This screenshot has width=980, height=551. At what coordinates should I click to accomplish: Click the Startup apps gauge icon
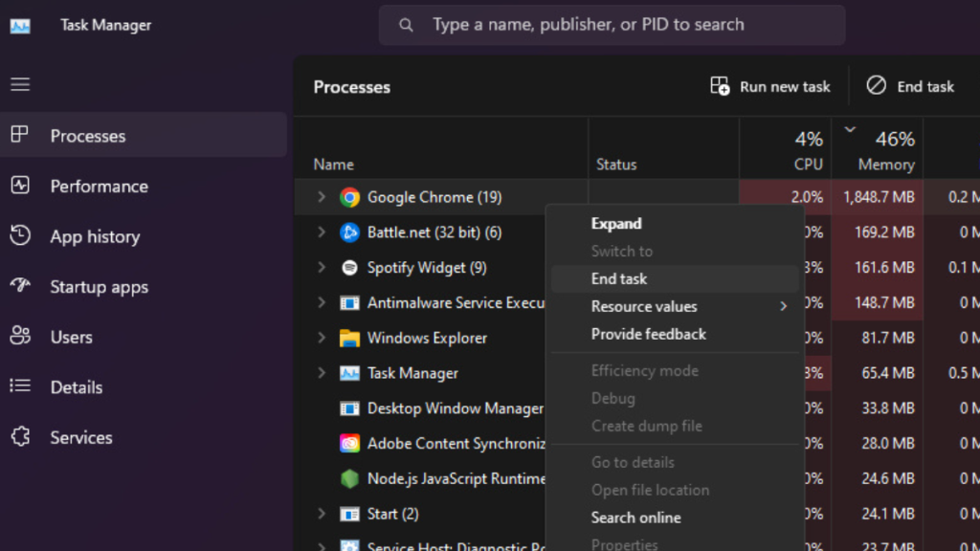tap(20, 285)
